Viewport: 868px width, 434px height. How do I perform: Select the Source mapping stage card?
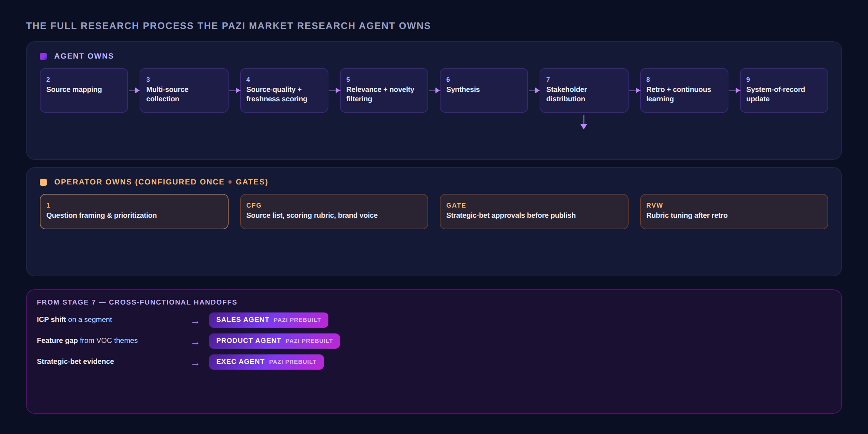[84, 90]
